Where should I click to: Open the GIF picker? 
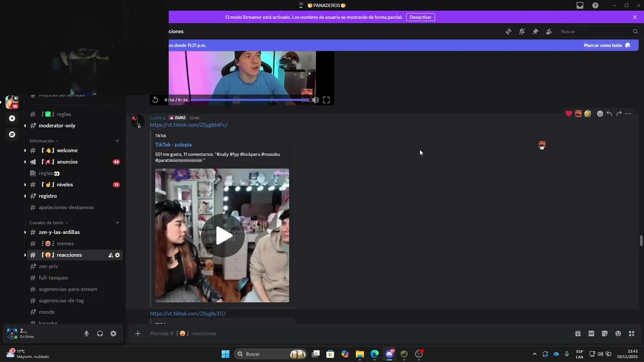tap(591, 333)
